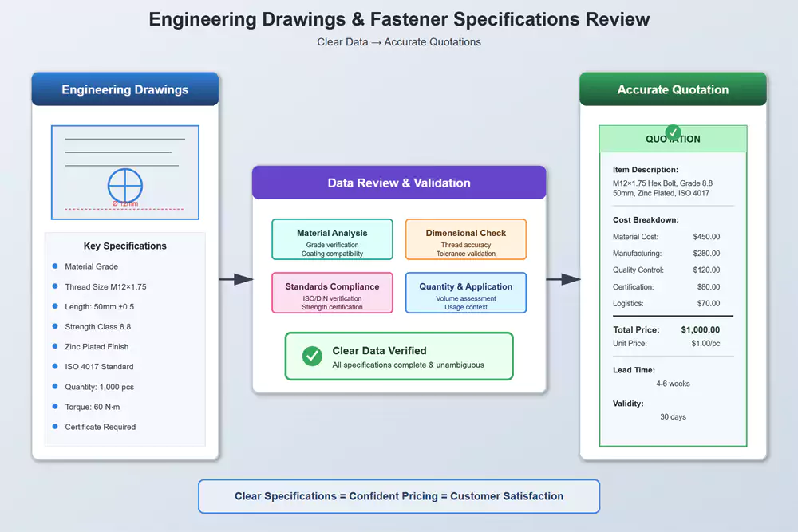Select the Ø 12mm dimension label
Viewport: 798px width, 532px height.
[x=124, y=202]
